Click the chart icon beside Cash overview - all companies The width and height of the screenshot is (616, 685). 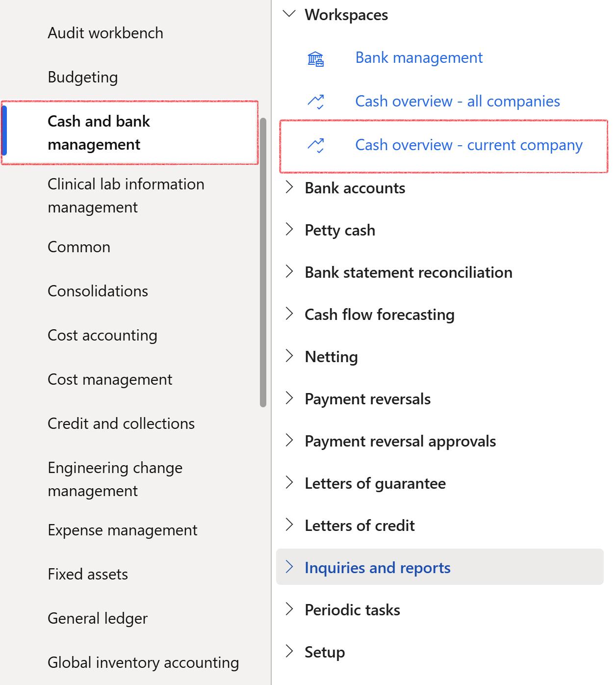315,102
